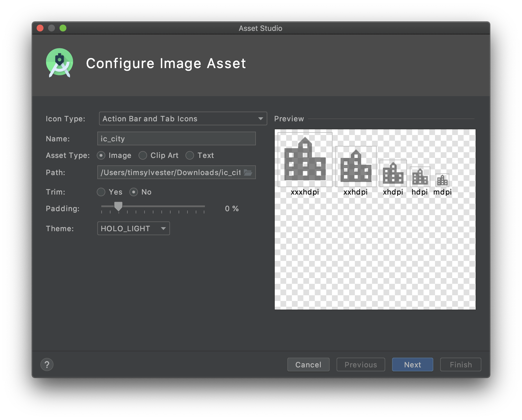Select the mdpi city icon preview
The height and width of the screenshot is (420, 522).
(442, 180)
